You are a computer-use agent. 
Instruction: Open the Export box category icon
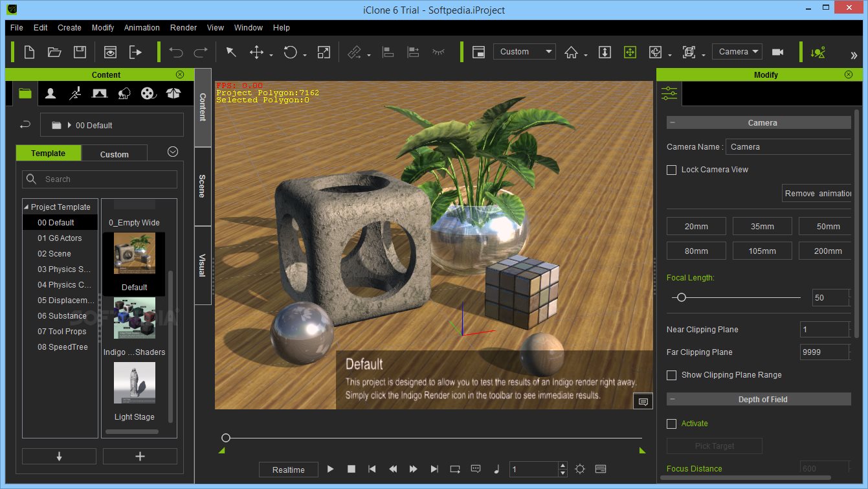pos(173,93)
